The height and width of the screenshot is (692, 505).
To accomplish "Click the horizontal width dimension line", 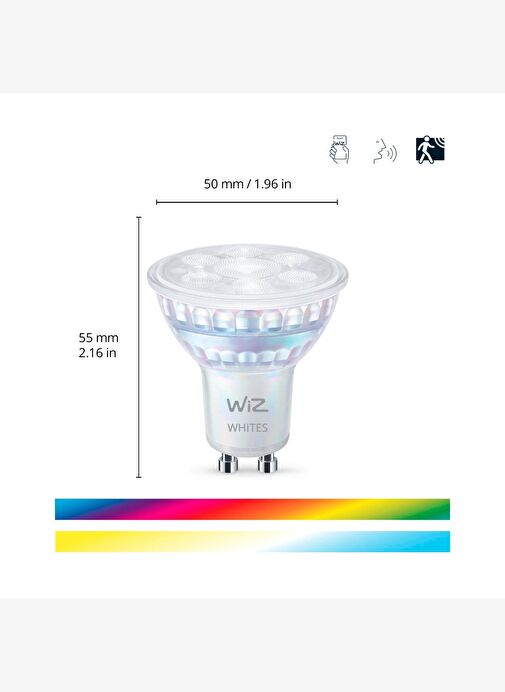I will click(x=247, y=202).
